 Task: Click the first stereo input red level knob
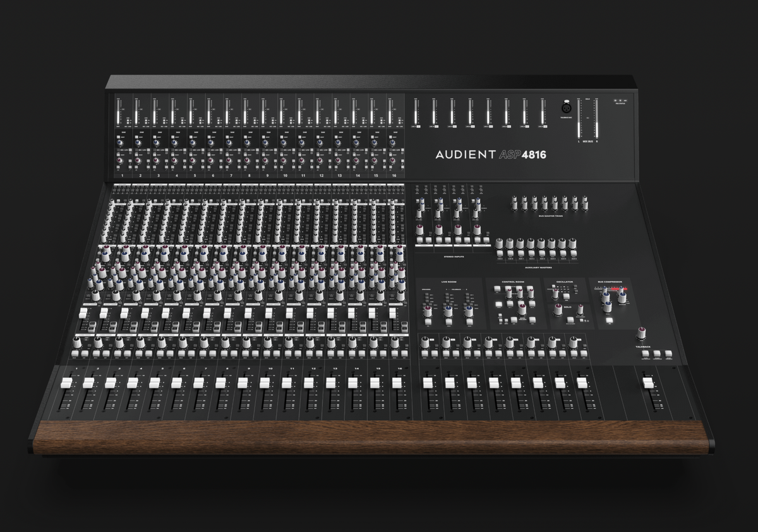(x=419, y=230)
